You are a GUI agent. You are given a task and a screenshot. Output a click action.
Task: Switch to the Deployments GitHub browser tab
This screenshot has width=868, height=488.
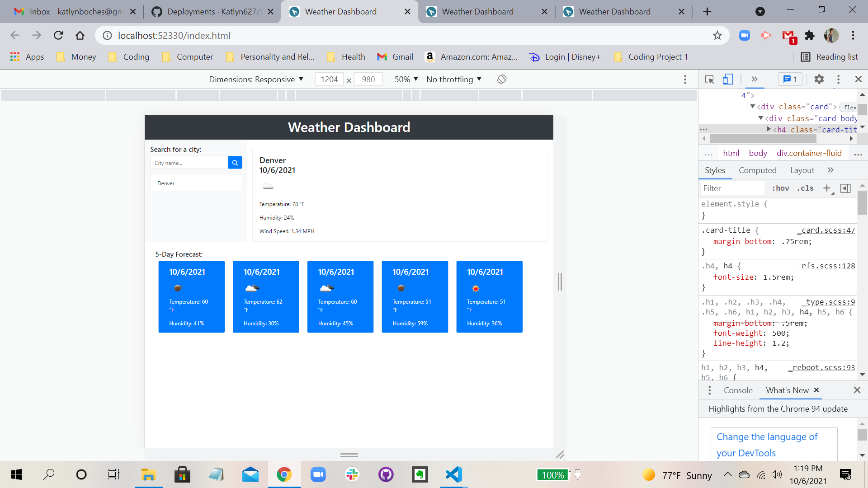[212, 12]
